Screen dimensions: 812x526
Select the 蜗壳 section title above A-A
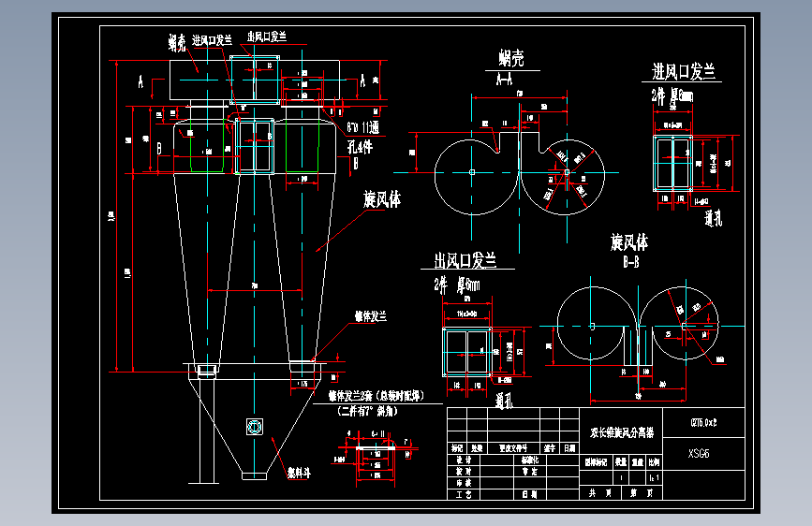511,58
